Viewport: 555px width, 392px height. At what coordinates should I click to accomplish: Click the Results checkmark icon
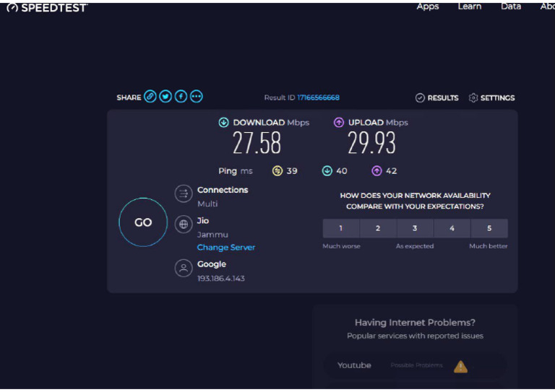420,98
